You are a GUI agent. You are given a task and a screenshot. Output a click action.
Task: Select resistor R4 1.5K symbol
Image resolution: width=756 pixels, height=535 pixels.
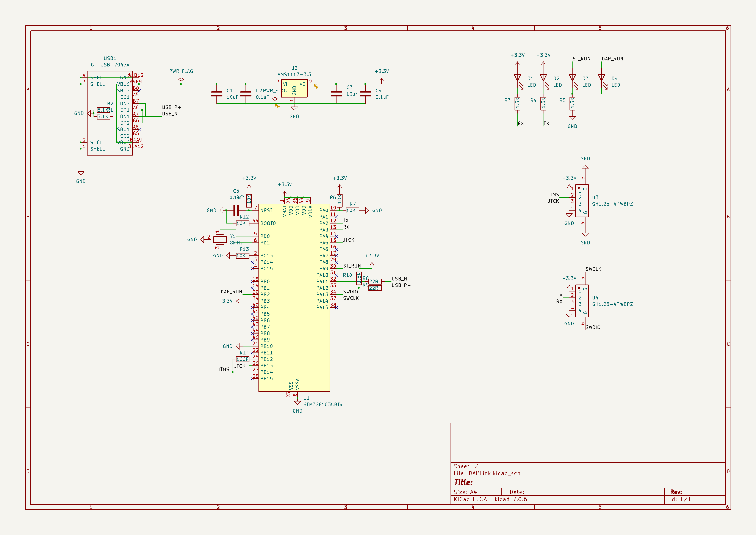543,104
